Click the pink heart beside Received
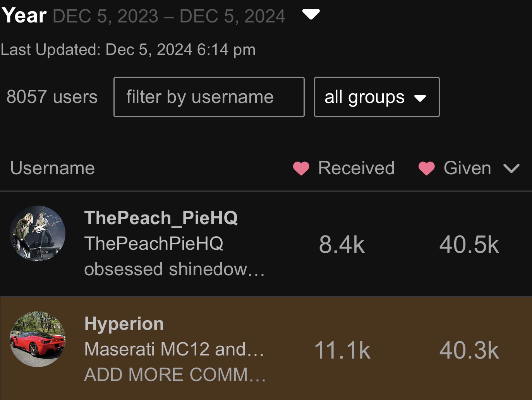532x400 pixels. [x=301, y=168]
